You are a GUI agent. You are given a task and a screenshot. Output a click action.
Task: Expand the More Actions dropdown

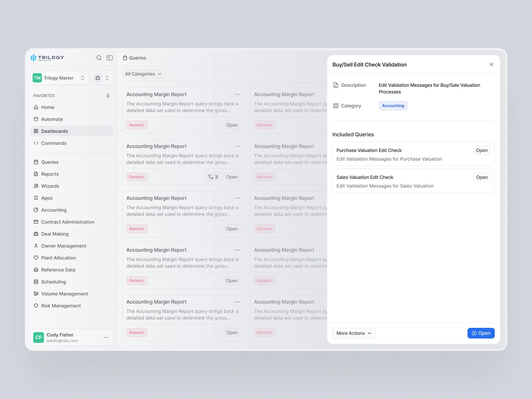[x=354, y=333]
